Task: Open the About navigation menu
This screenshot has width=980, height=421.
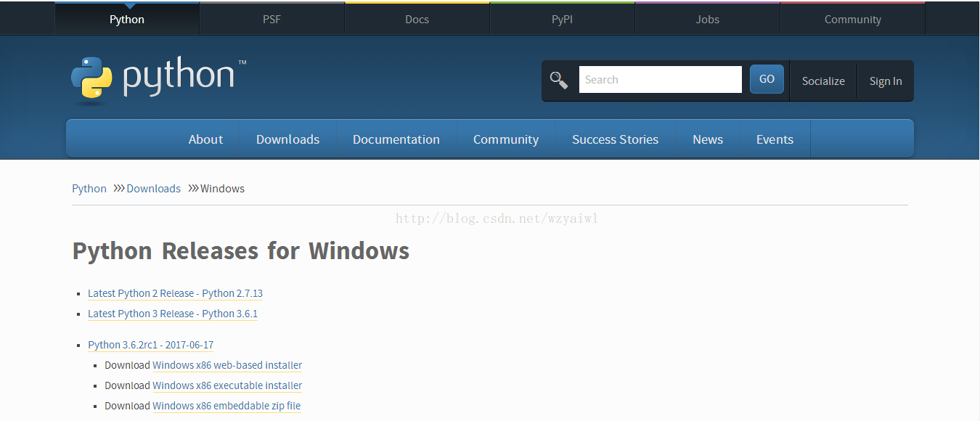Action: pos(205,139)
